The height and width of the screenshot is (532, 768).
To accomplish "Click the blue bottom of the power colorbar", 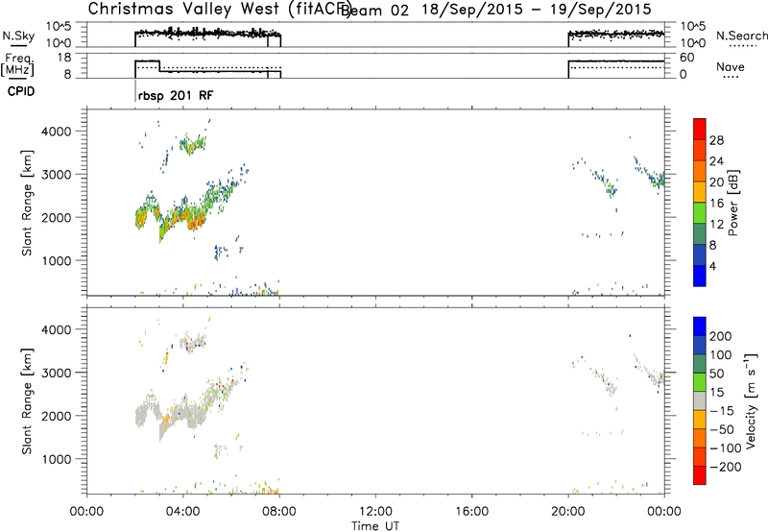I will [x=700, y=276].
